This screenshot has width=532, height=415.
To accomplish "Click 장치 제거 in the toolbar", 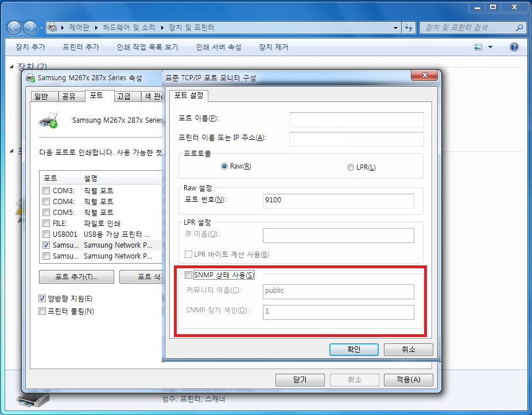I will (x=274, y=47).
